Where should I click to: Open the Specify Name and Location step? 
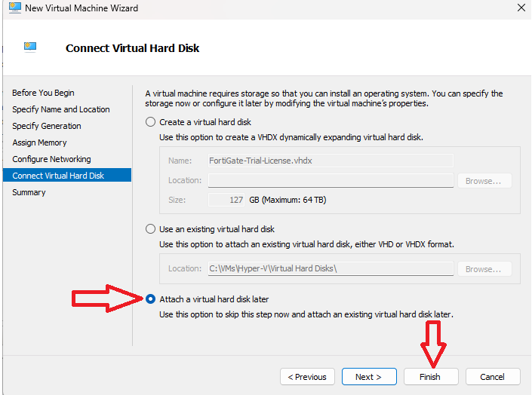pos(60,109)
